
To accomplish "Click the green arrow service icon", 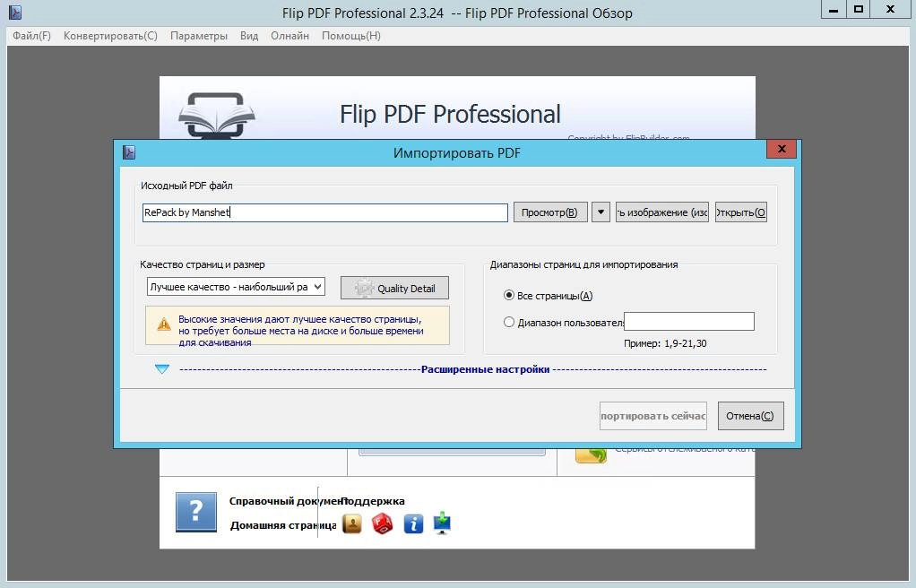I will pos(591,454).
